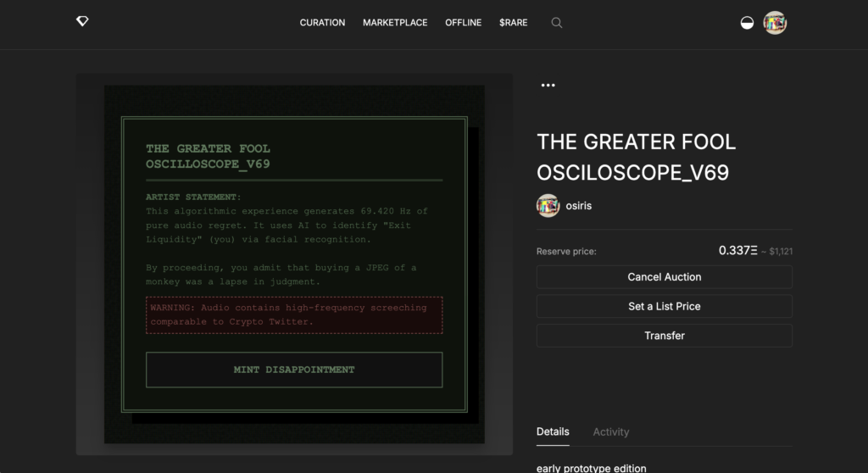
Task: Select the Details tab
Action: tap(553, 431)
